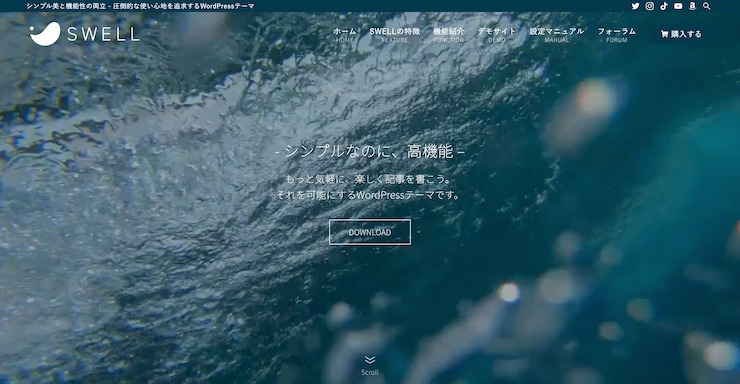Viewport: 740px width, 384px height.
Task: Click the cart icon beside 購入する
Action: tap(664, 34)
